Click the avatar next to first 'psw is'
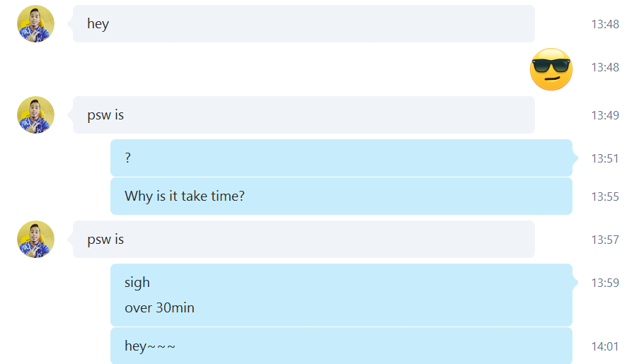Viewport: 627px width, 364px height. [35, 115]
